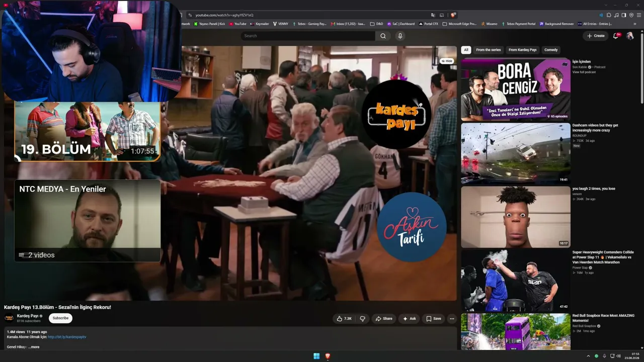The height and width of the screenshot is (362, 644).
Task: Click the Create button
Action: coord(596,36)
